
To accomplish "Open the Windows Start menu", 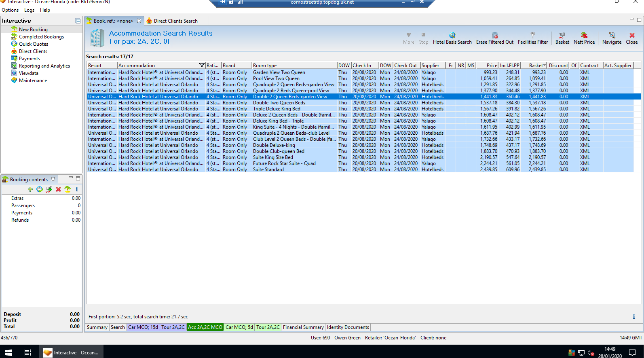I will click(8, 352).
